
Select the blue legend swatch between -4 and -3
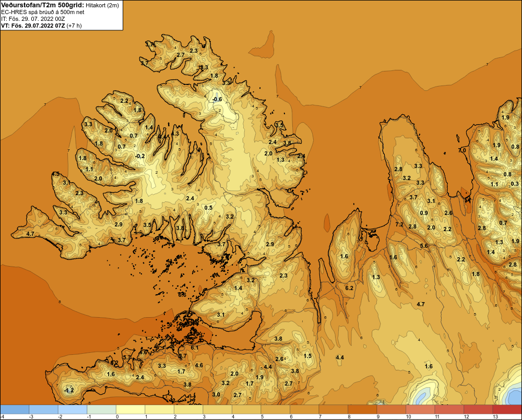[x=15, y=410]
